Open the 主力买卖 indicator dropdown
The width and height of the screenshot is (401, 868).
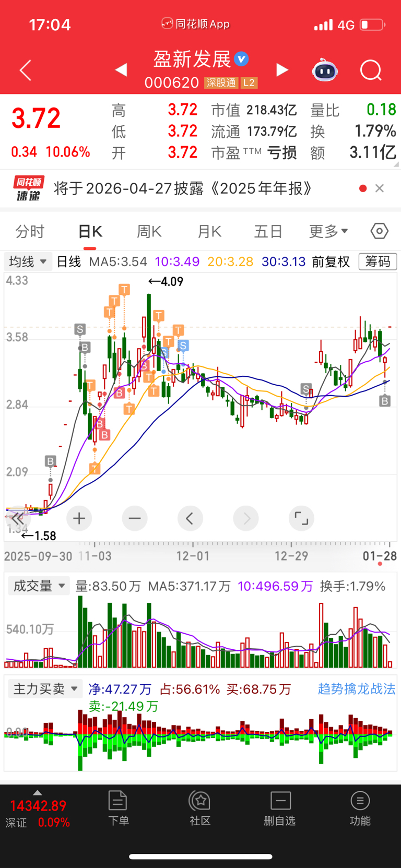click(x=45, y=689)
